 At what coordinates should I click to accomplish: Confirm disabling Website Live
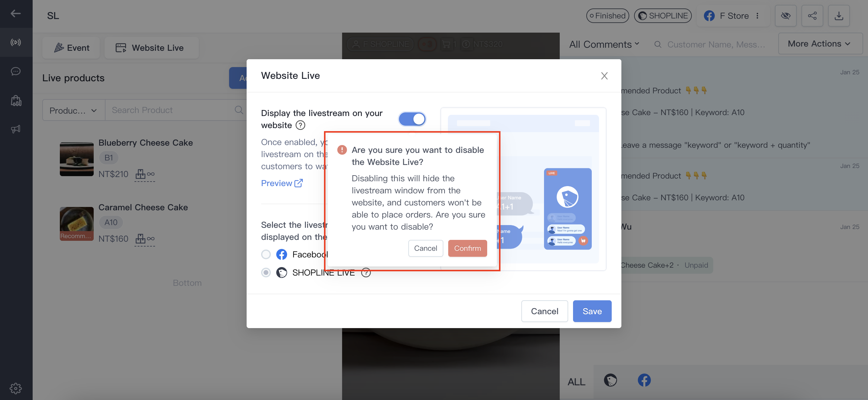coord(467,248)
